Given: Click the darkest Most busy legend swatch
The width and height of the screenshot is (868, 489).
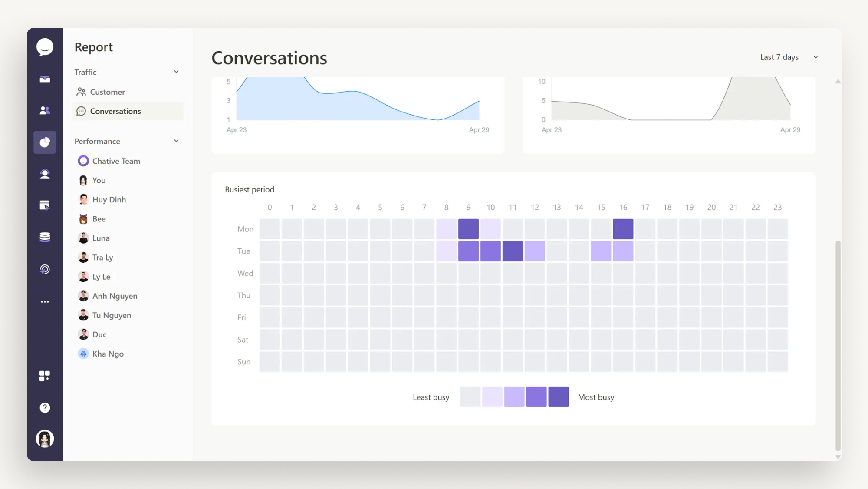Looking at the screenshot, I should pos(558,397).
